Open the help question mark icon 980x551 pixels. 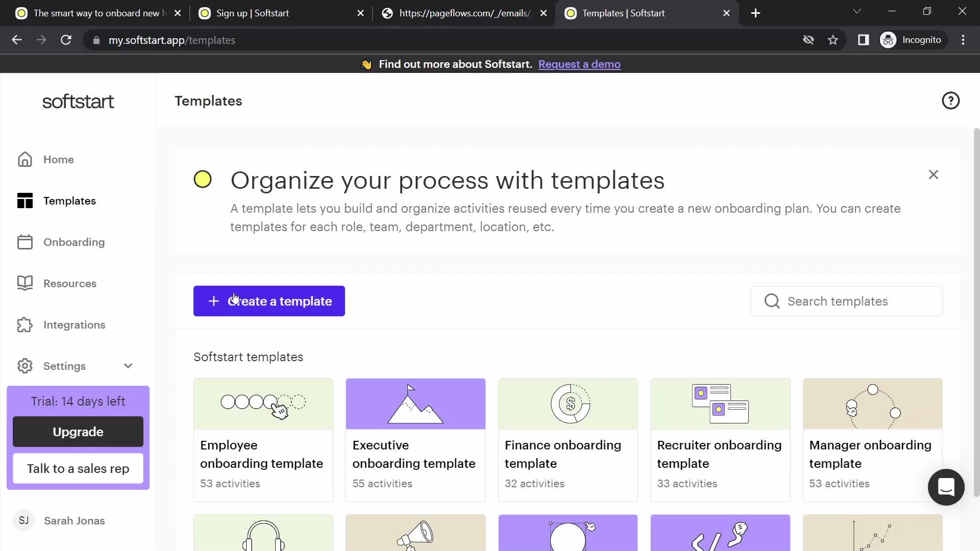coord(950,101)
